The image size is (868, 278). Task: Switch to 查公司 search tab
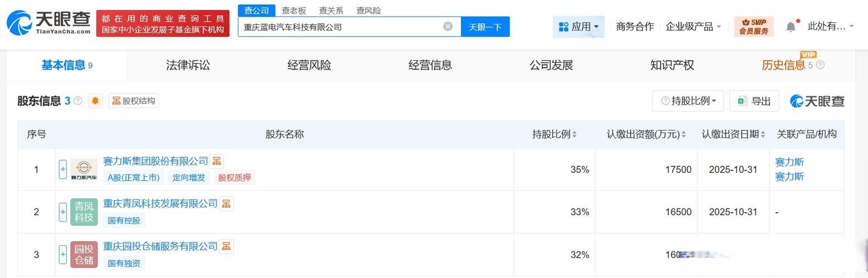pyautogui.click(x=257, y=11)
